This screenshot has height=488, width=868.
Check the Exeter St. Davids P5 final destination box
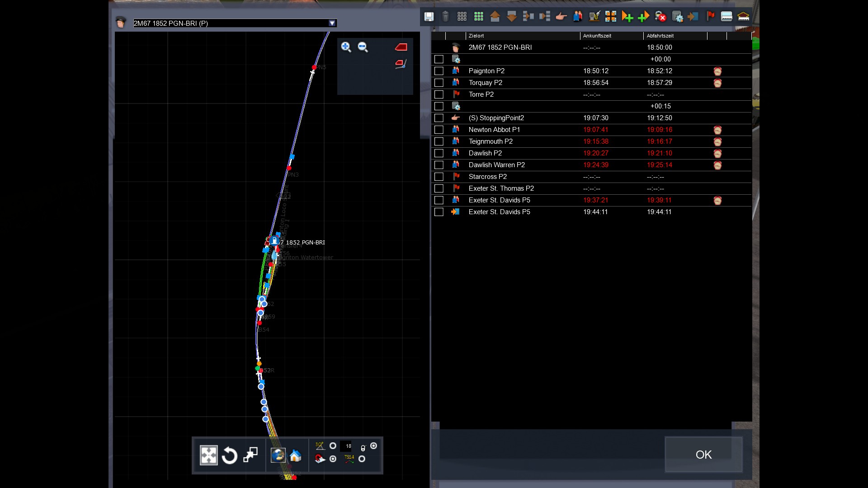[439, 212]
